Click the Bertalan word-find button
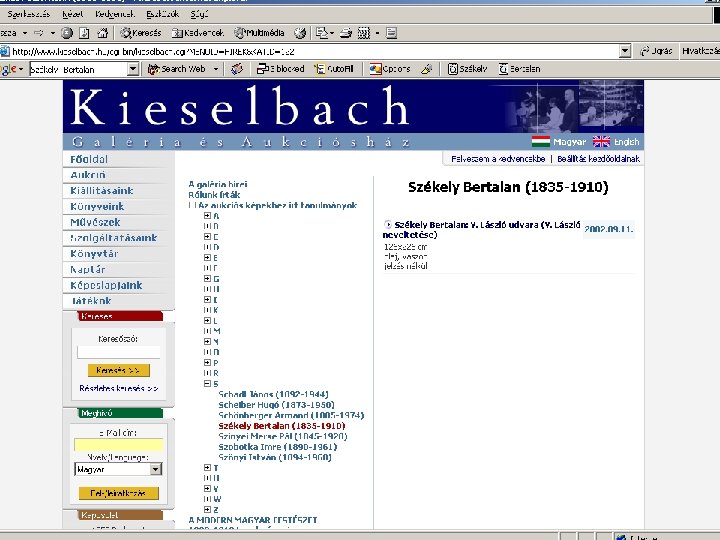 click(x=519, y=69)
